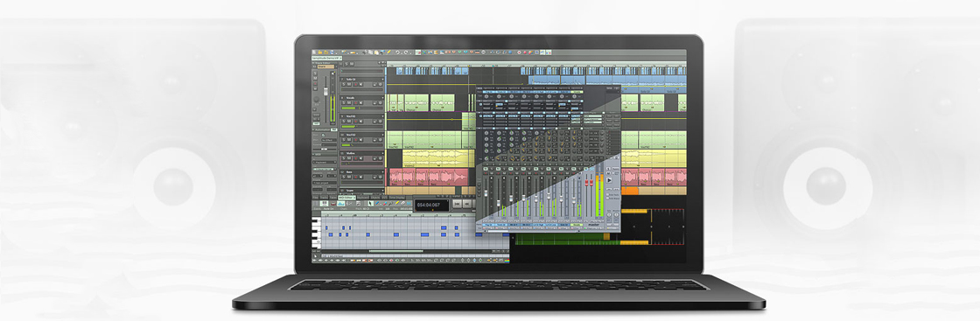Choose the magnifier zoom tool in MIDI editor
The image size is (980, 321).
[390, 203]
